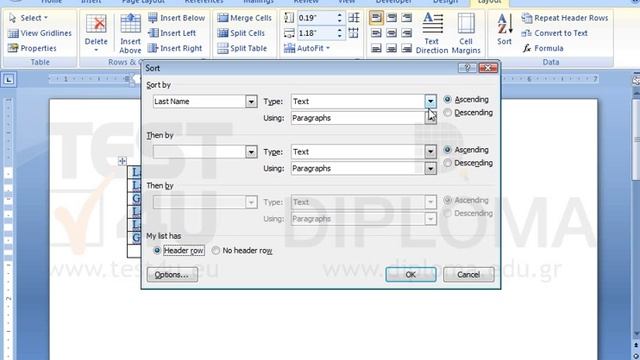640x360 pixels.
Task: Align cell text center right
Action: (407, 33)
